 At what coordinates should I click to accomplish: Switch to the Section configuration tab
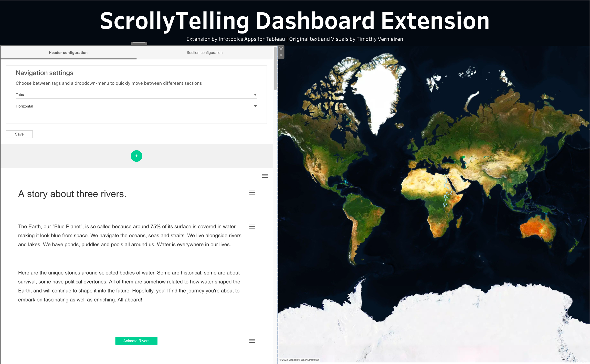[x=204, y=53]
